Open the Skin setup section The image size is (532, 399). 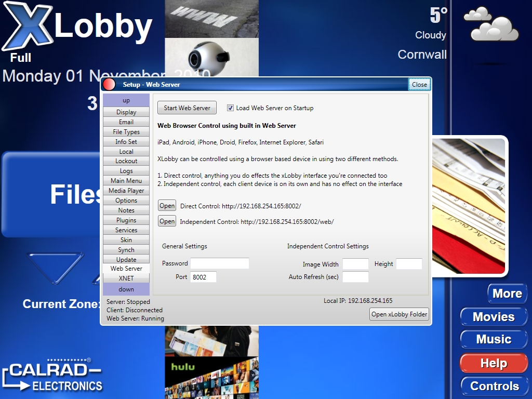click(x=126, y=240)
